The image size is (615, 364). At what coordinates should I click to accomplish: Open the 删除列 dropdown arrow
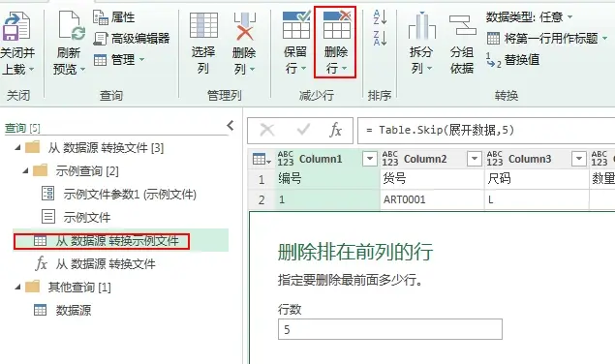point(252,70)
